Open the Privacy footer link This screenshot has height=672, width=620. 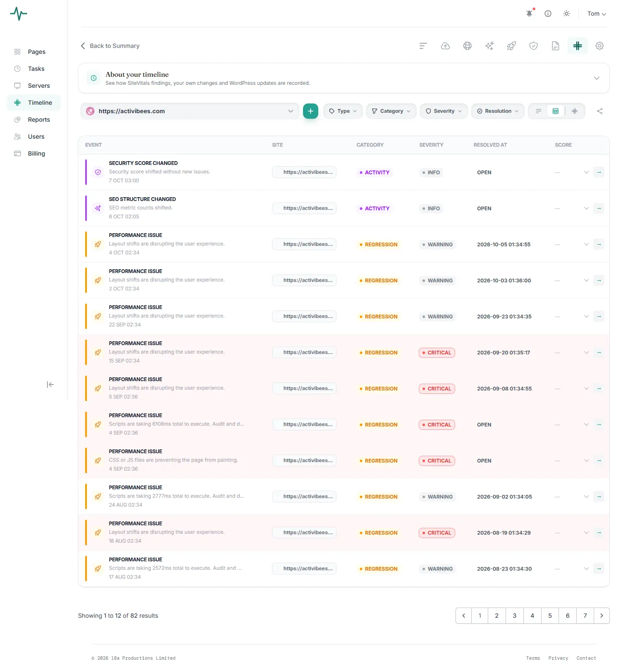pos(558,658)
